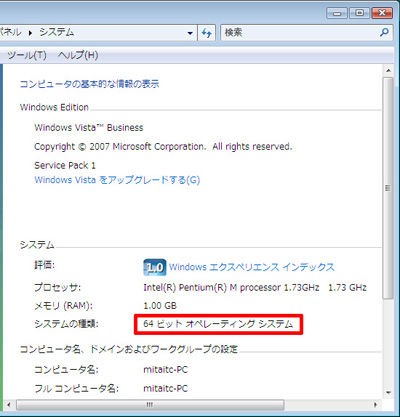Click the Windows Edition section header
The width and height of the screenshot is (400, 417).
[x=54, y=107]
